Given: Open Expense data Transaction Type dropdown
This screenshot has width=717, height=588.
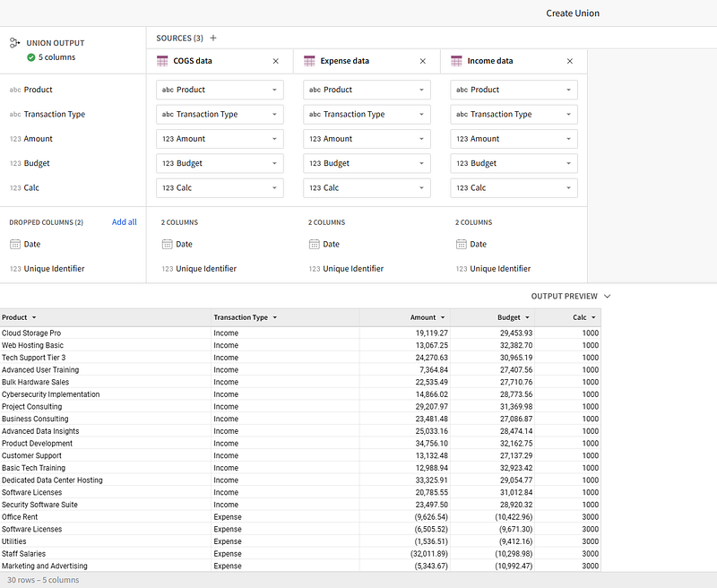Looking at the screenshot, I should click(x=367, y=115).
